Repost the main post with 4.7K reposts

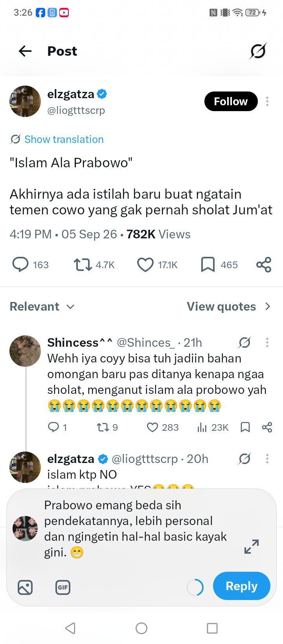(x=83, y=265)
